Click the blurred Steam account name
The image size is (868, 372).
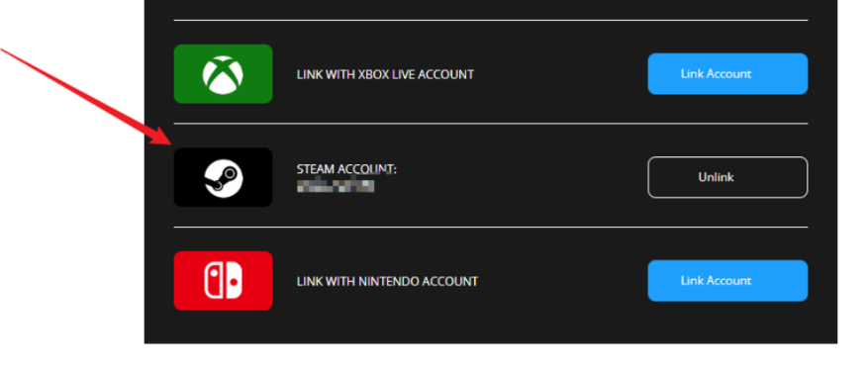336,185
